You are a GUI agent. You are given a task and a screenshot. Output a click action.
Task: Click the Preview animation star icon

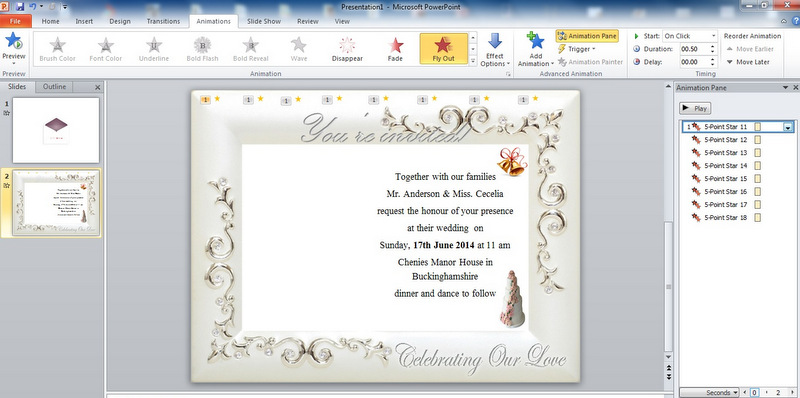click(14, 42)
